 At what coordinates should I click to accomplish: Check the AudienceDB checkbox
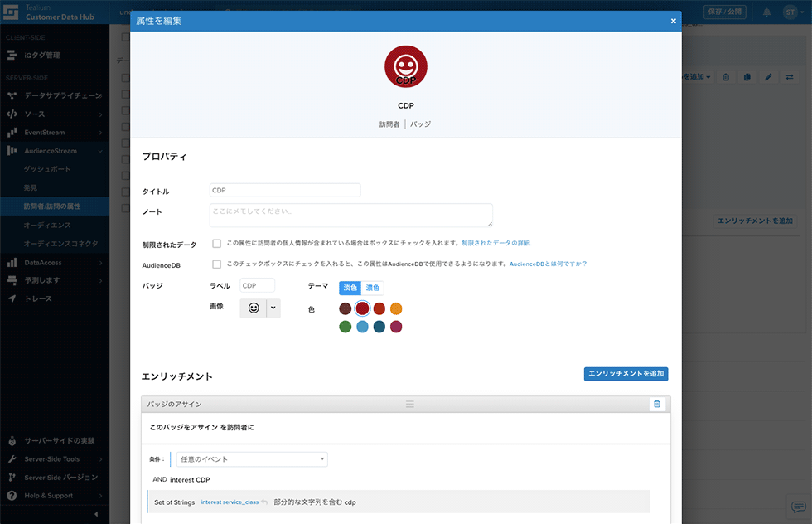coord(216,264)
